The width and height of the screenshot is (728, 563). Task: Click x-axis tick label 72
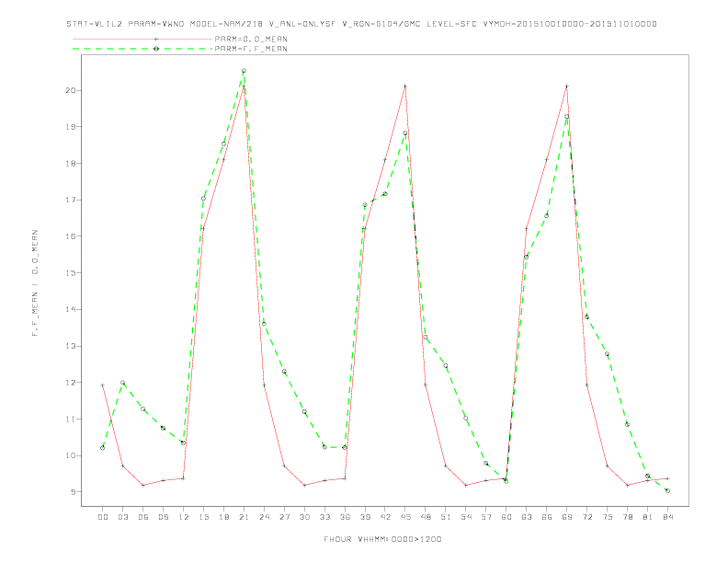pyautogui.click(x=586, y=517)
